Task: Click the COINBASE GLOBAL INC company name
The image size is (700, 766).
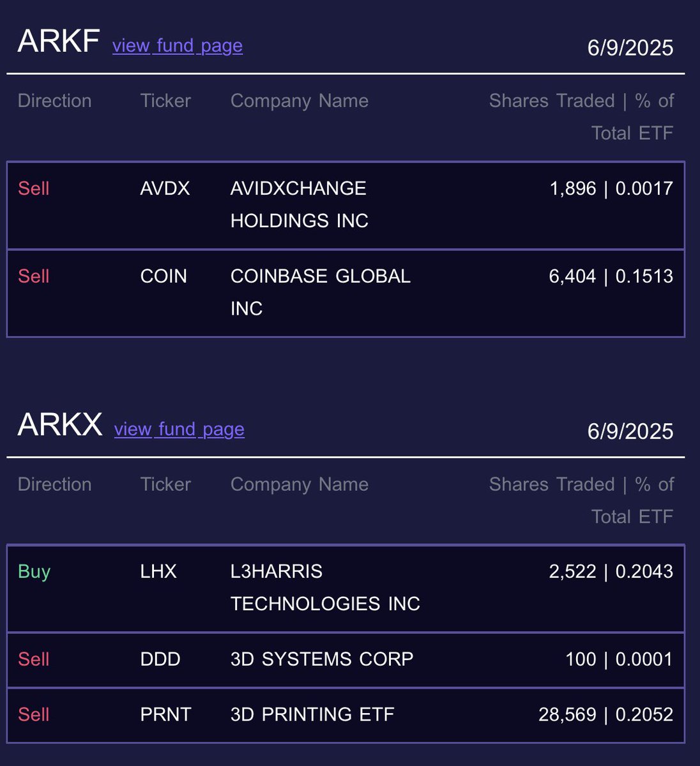Action: 319,292
